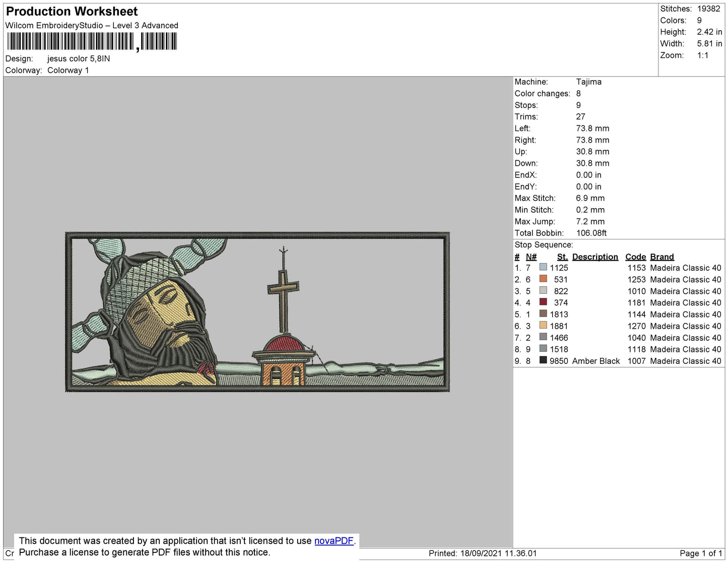This screenshot has height=563, width=728.
Task: Click the design name 'jesus color 5,8IN'
Action: point(79,58)
